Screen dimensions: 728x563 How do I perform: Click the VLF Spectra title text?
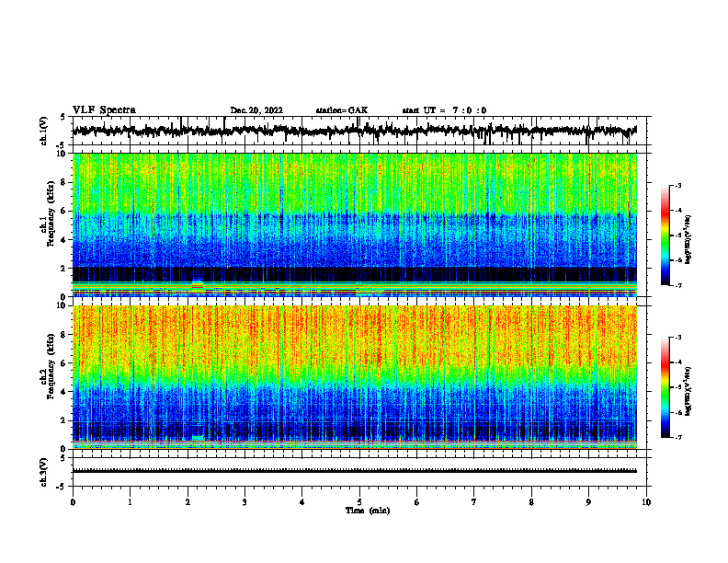point(104,110)
